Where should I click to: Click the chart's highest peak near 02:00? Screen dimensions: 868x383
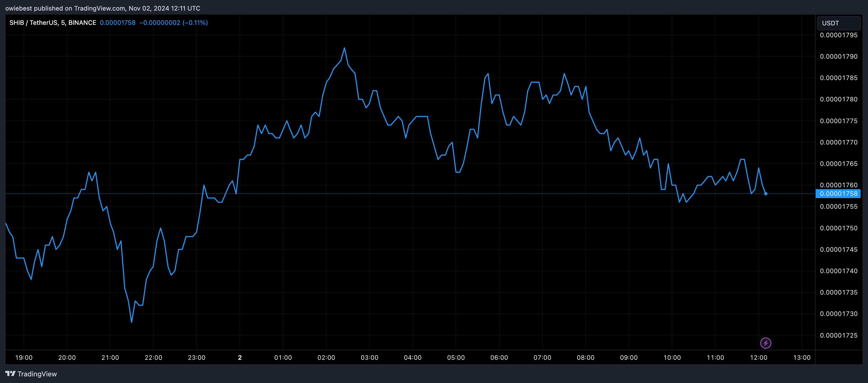pyautogui.click(x=344, y=48)
